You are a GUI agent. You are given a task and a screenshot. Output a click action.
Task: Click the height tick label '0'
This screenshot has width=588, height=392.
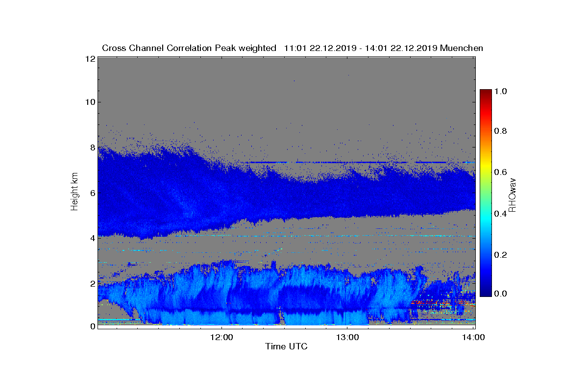(x=92, y=326)
